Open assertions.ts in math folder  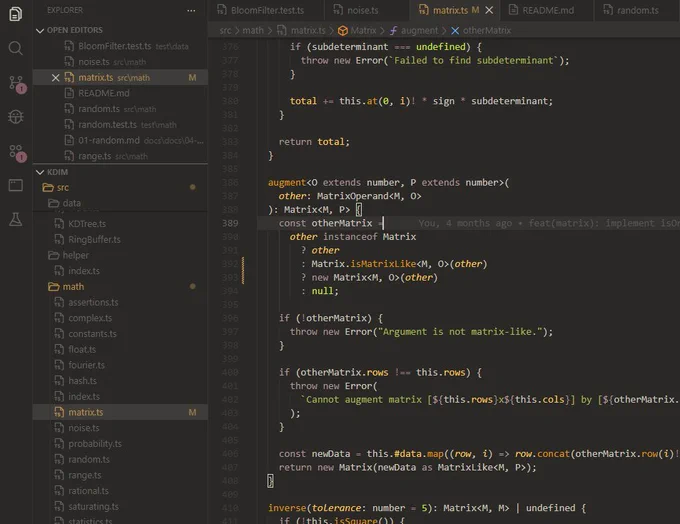(x=120, y=302)
